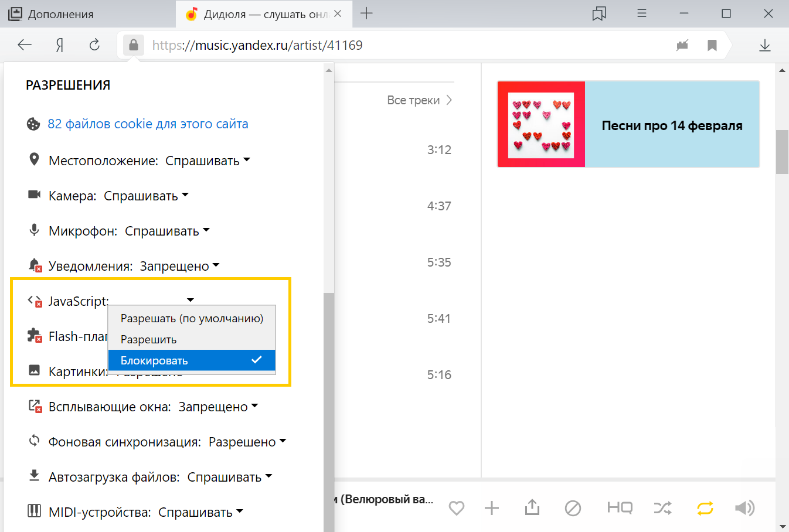This screenshot has height=532, width=789.
Task: Click the background sync icon
Action: (35, 441)
